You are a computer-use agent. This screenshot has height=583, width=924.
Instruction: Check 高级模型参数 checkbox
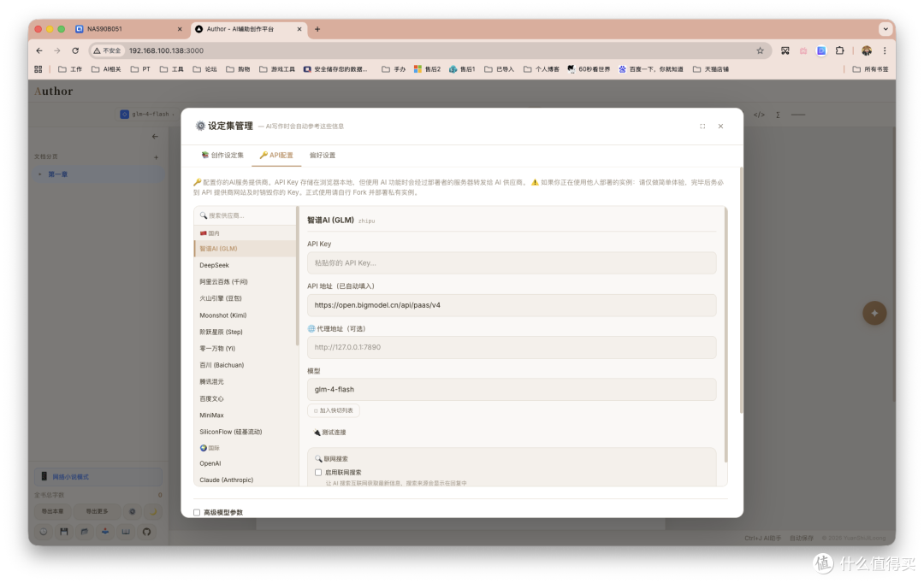pos(197,512)
